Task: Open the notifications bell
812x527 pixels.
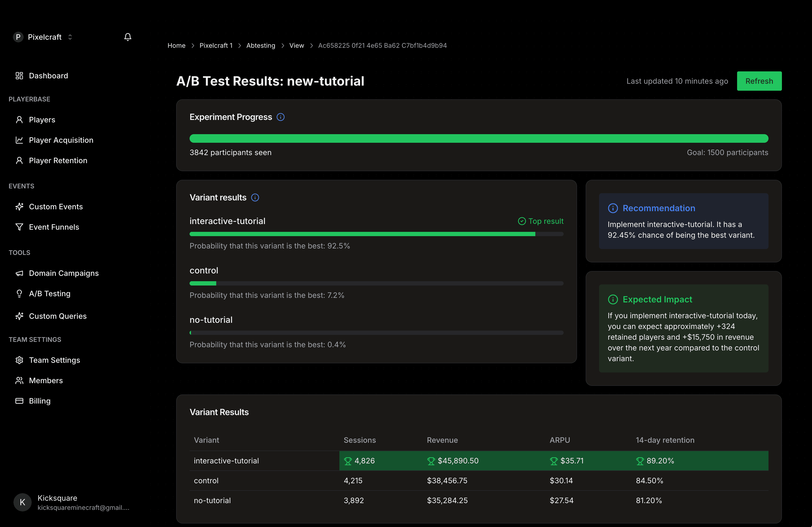Action: point(128,37)
